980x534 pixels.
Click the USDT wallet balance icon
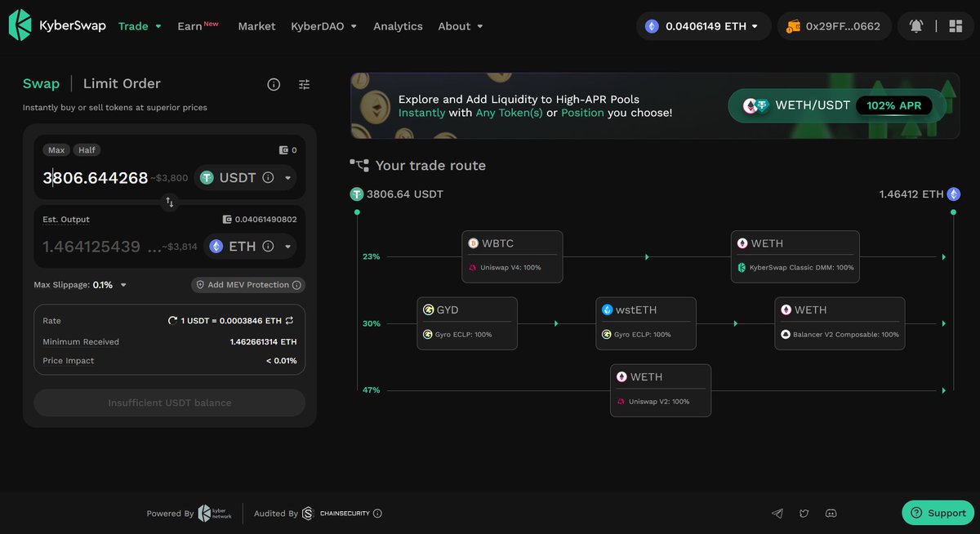click(x=283, y=150)
